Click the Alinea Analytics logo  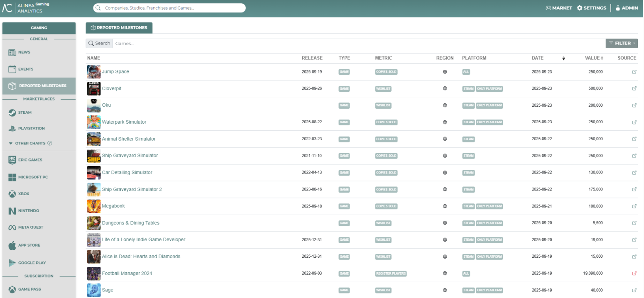(26, 7)
